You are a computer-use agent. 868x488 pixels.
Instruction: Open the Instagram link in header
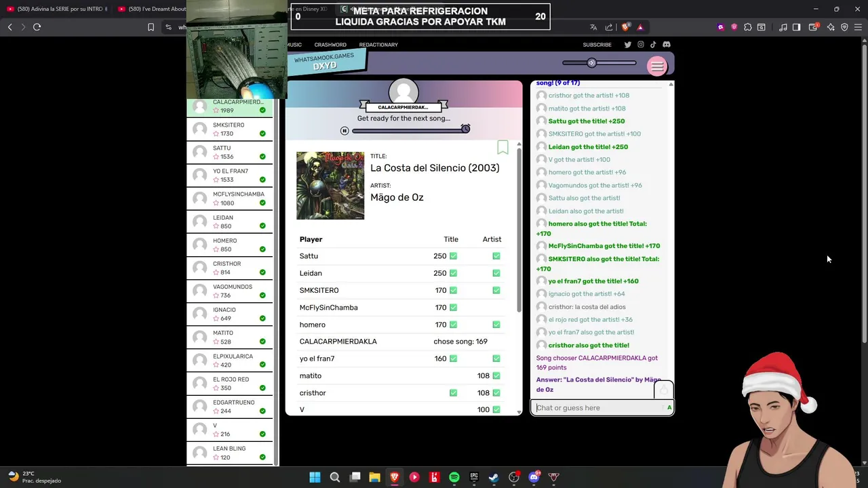[641, 45]
